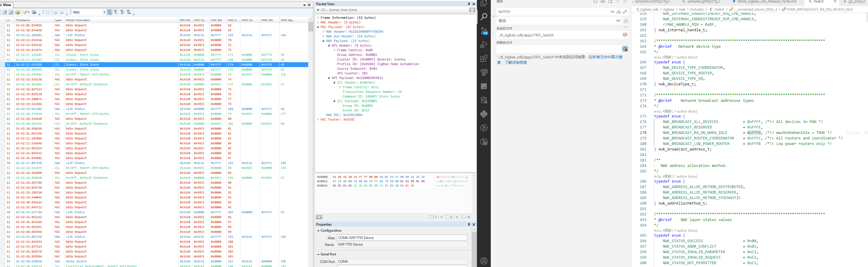Viewport: 868px width, 267px height.
Task: Open VS Code Explorer sidebar icon
Action: 484,3
